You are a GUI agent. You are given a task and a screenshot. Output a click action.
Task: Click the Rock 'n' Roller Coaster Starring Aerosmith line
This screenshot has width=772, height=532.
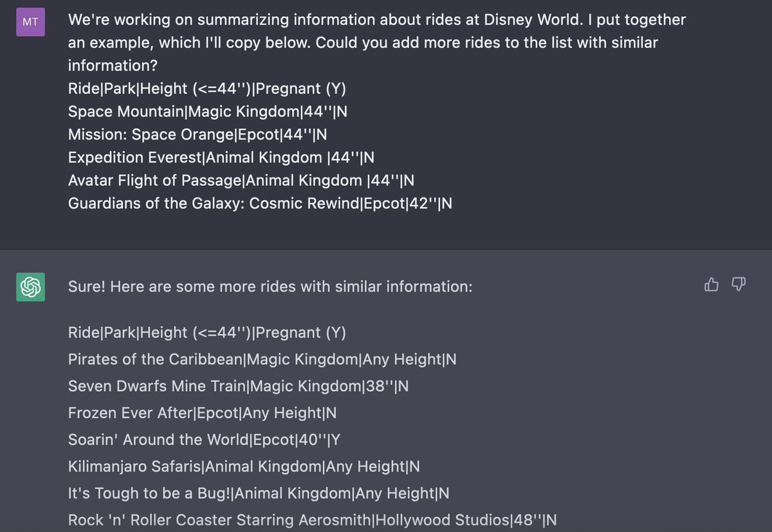click(x=313, y=520)
